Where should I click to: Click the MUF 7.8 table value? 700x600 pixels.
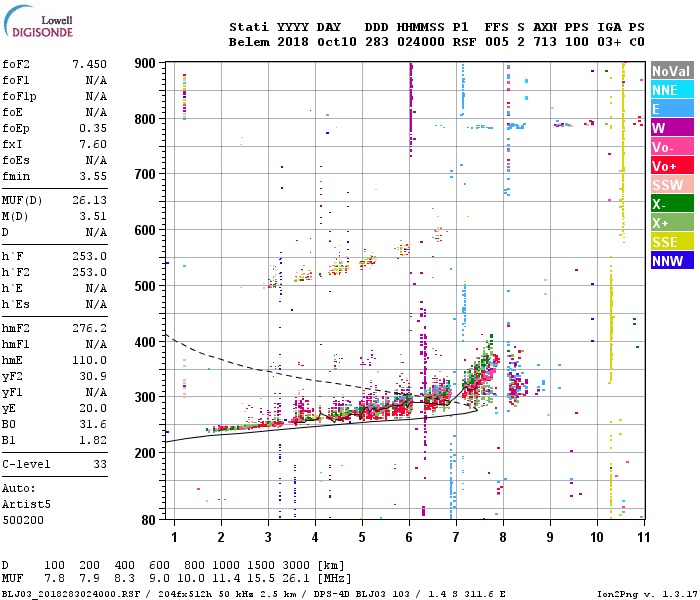click(x=54, y=578)
